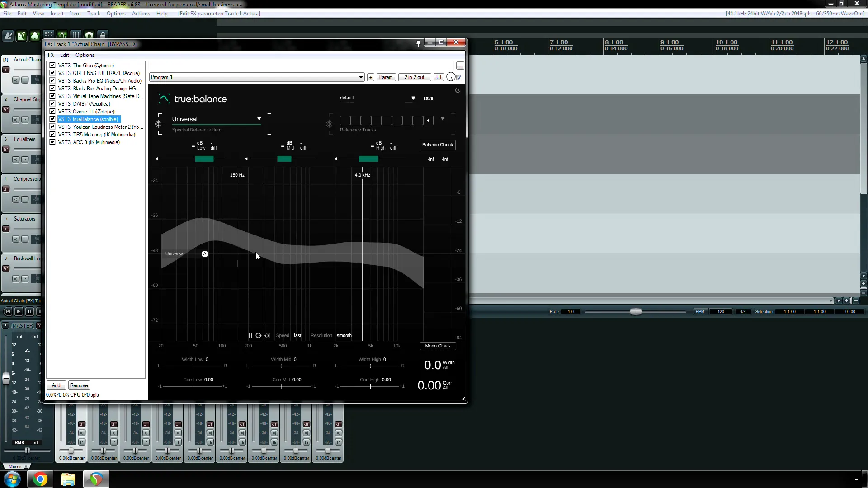Open the FX chain Edit menu

[64, 55]
